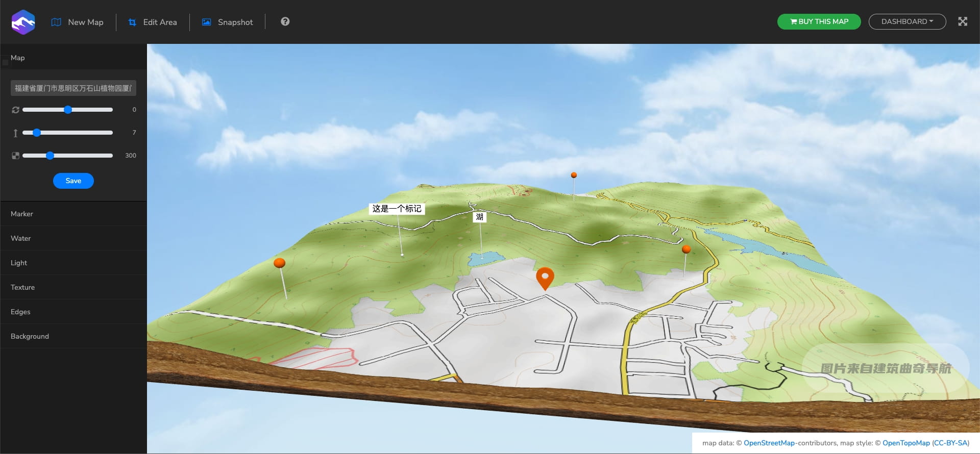Click the BUY THIS MAP button

(819, 21)
